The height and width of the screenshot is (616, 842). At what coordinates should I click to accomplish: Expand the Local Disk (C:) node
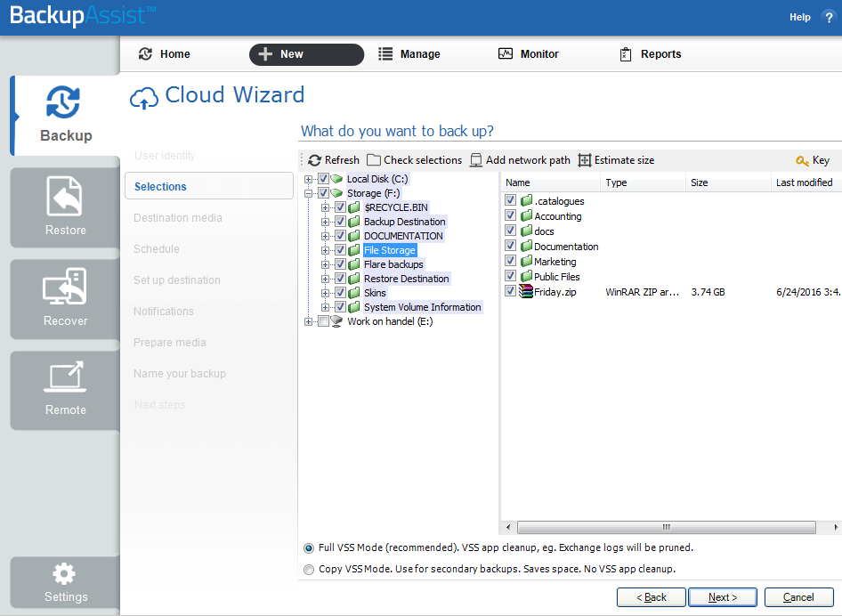308,180
